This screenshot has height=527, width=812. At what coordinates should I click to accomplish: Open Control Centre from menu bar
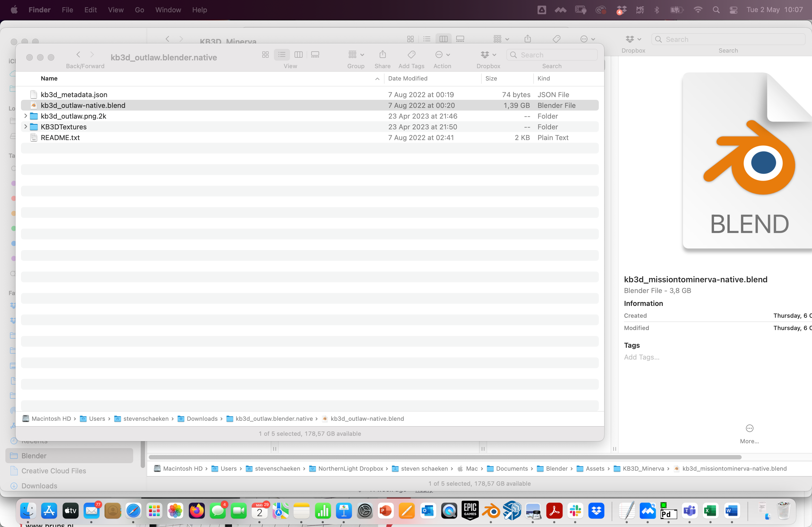(733, 10)
